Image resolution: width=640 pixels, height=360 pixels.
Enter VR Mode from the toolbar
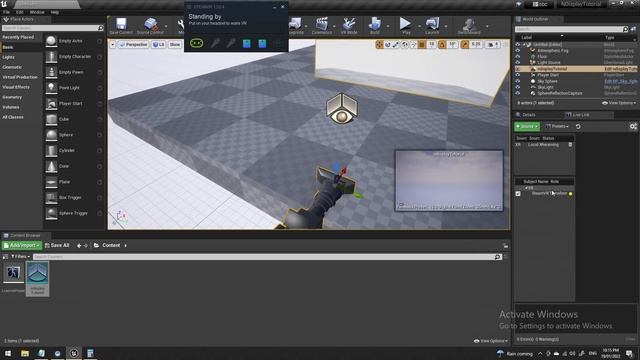349,26
